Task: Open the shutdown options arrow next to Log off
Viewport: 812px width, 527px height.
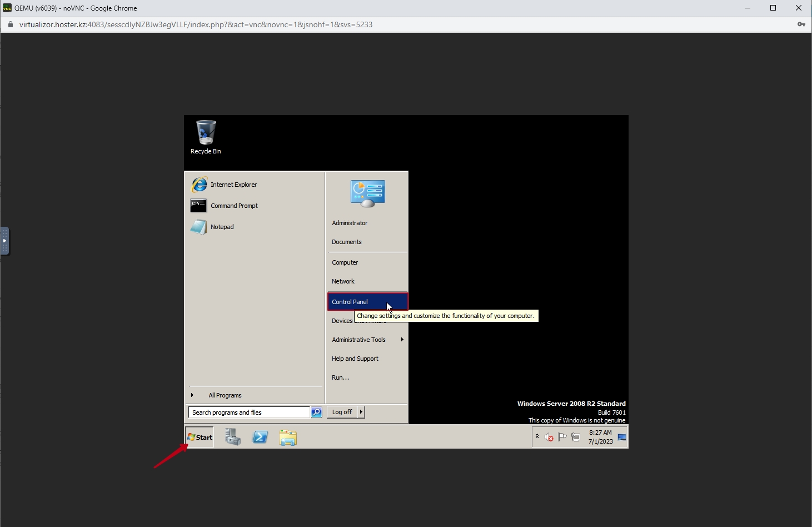Action: 361,412
